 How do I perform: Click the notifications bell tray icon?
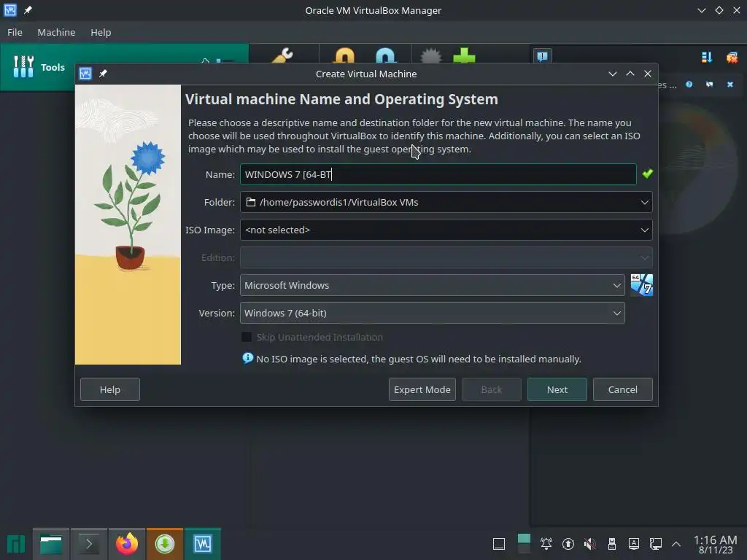(x=546, y=544)
